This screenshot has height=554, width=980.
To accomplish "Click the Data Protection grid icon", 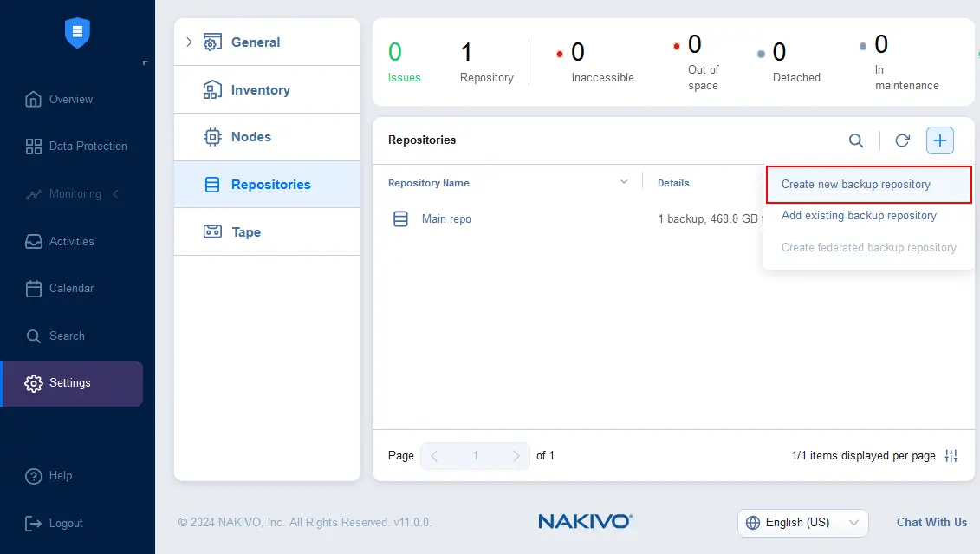I will [x=33, y=147].
